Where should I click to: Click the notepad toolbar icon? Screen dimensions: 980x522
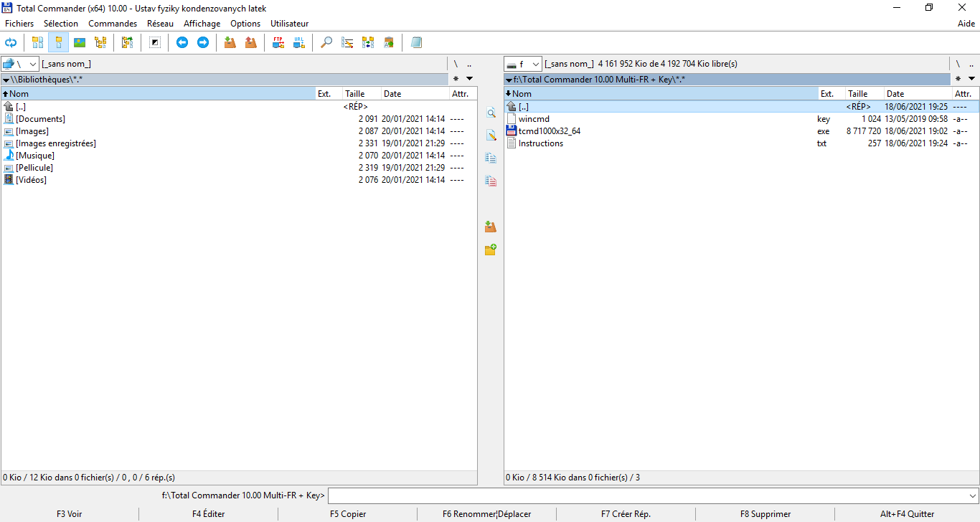[x=416, y=42]
